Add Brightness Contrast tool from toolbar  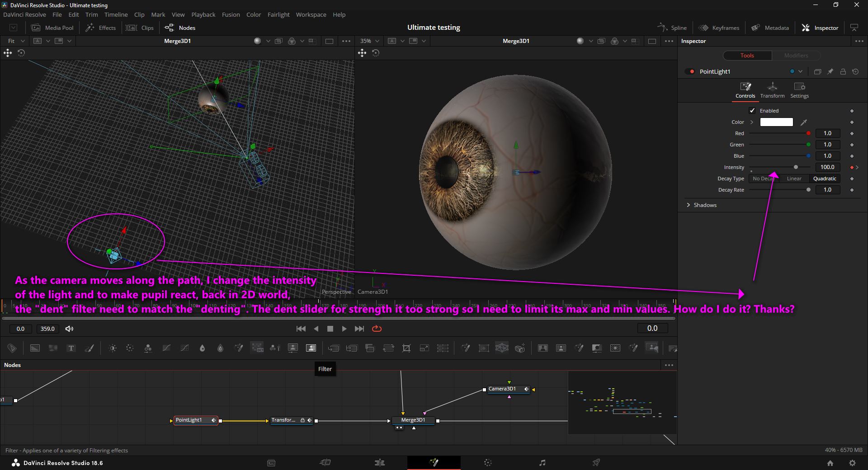pos(113,348)
